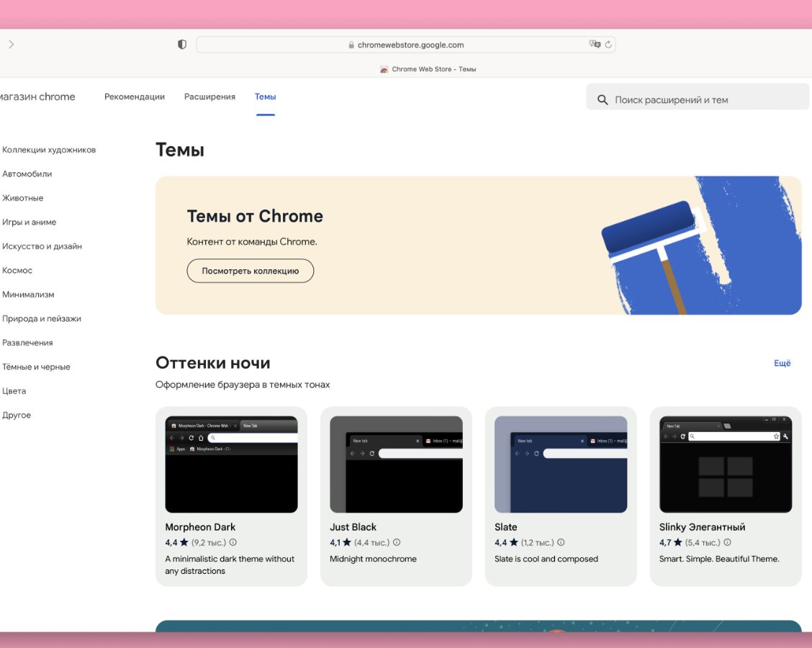Image resolution: width=812 pixels, height=648 pixels.
Task: Open the Ещё link for Оттенки ночи
Action: (x=782, y=363)
